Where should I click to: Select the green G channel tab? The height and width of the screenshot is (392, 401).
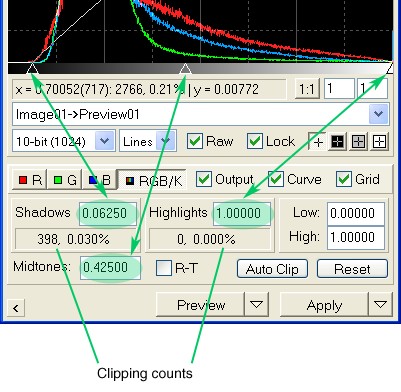(x=65, y=180)
